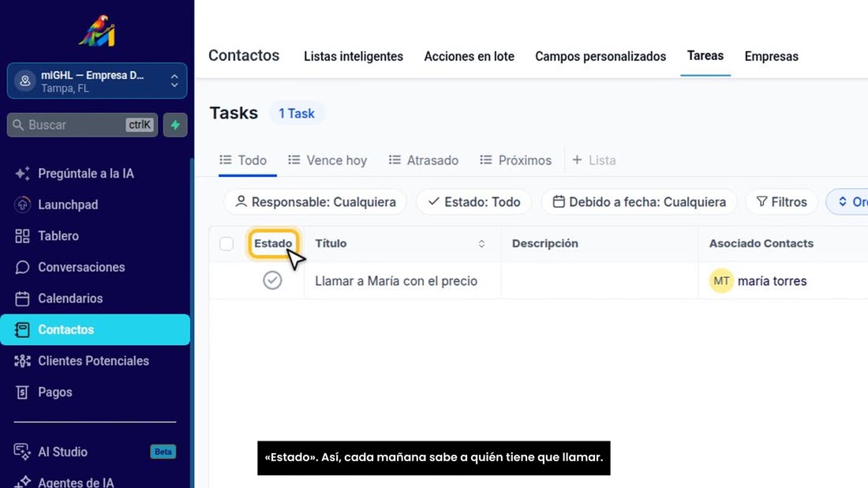Click the MT avatar of maría torres
868x488 pixels.
point(721,281)
